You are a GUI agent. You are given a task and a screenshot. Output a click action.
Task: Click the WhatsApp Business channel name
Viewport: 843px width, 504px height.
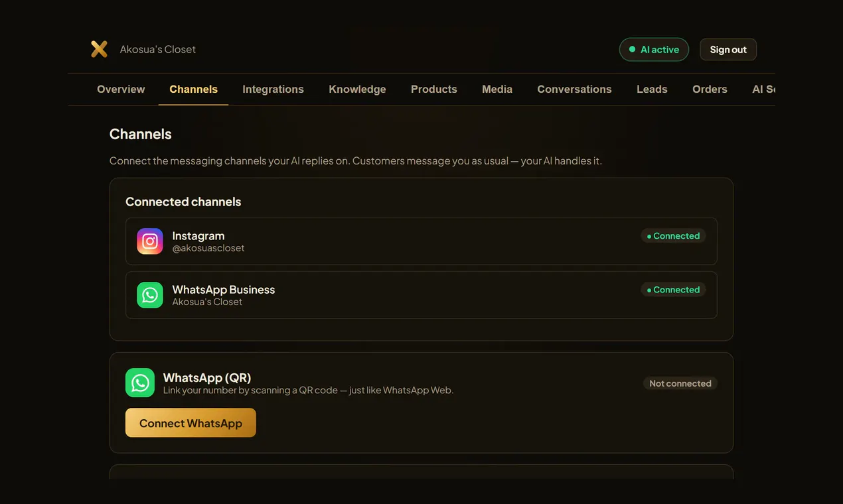coord(224,289)
